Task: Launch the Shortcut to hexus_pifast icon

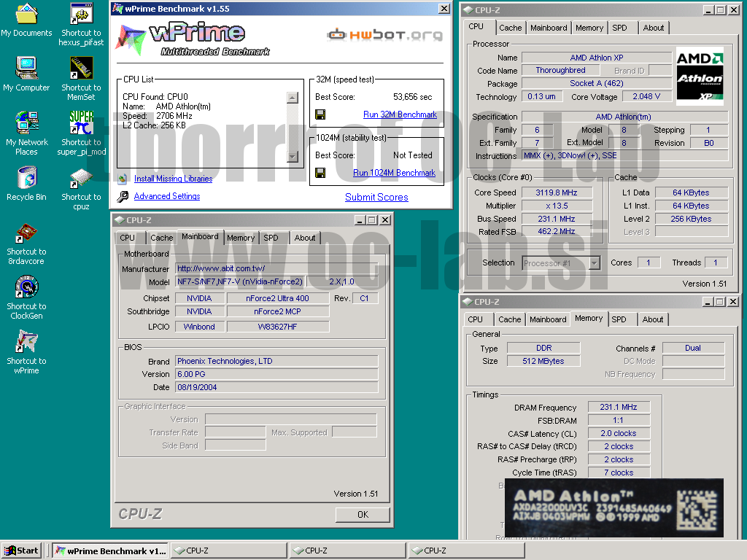Action: coord(81,24)
